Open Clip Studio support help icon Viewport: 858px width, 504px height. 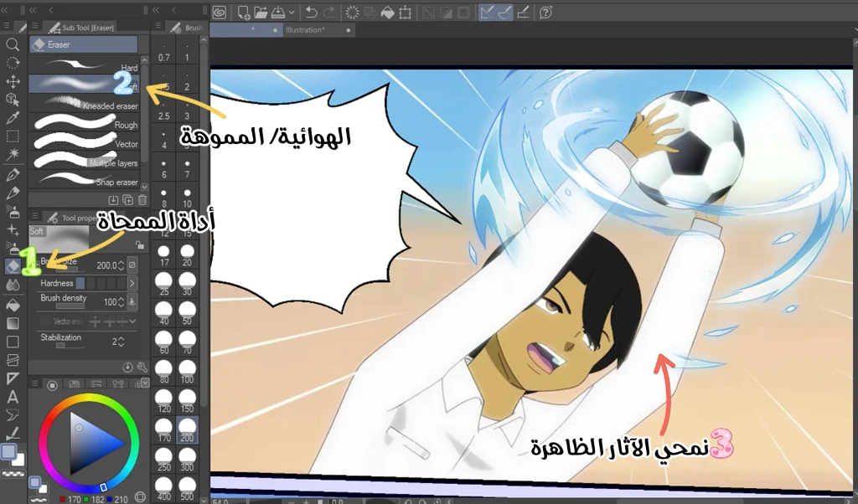(x=545, y=12)
